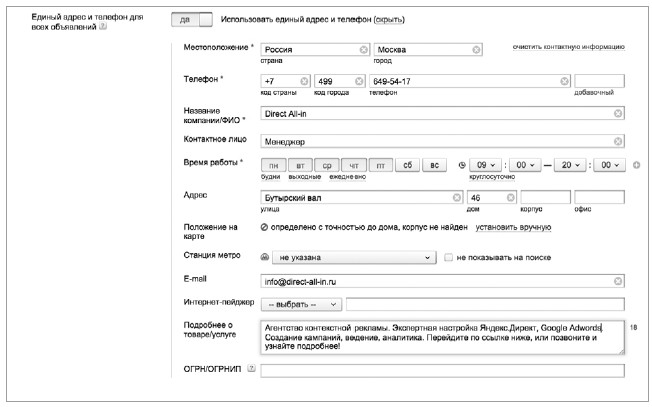652x407 pixels.
Task: Click the ОГРН/ОГРНИП input field
Action: click(x=442, y=370)
